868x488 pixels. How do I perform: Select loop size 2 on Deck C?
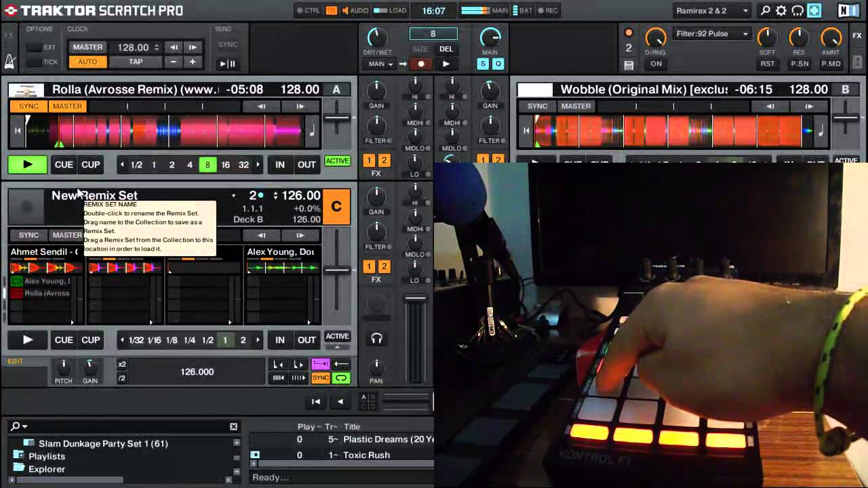(243, 340)
